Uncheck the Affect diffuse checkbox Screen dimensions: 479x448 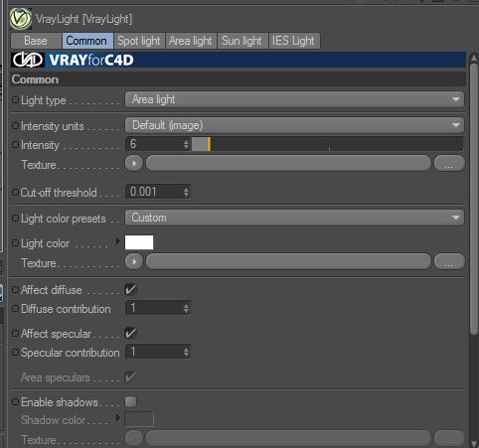click(130, 289)
